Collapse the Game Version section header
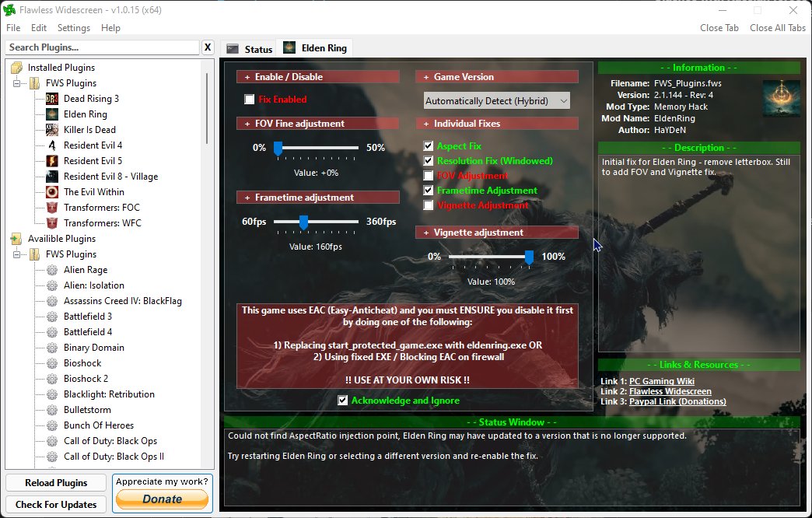The height and width of the screenshot is (518, 812). click(x=497, y=77)
